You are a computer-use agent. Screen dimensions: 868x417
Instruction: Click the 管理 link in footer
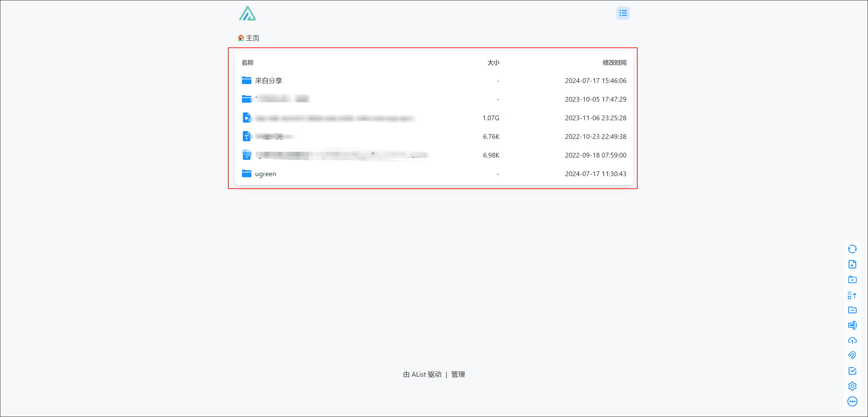coord(458,374)
